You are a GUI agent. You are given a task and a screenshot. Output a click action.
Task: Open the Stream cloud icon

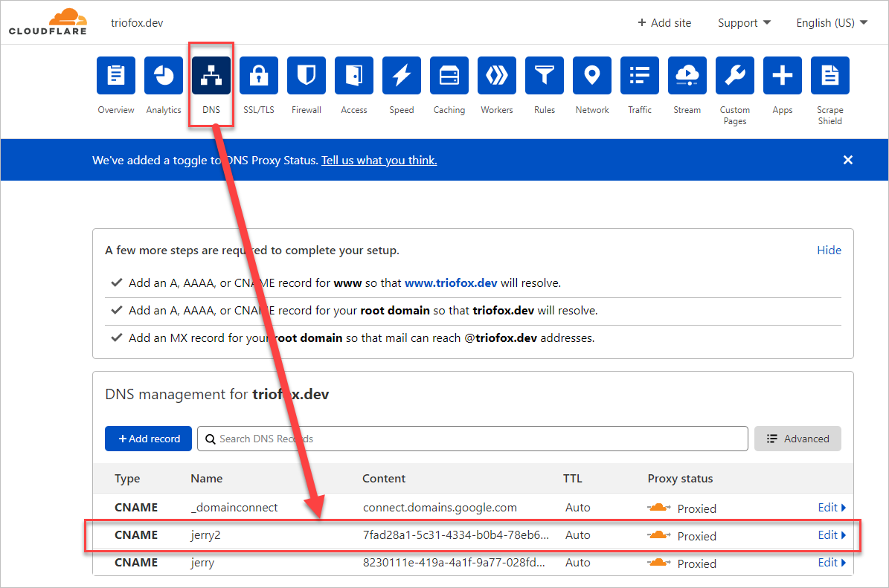687,75
